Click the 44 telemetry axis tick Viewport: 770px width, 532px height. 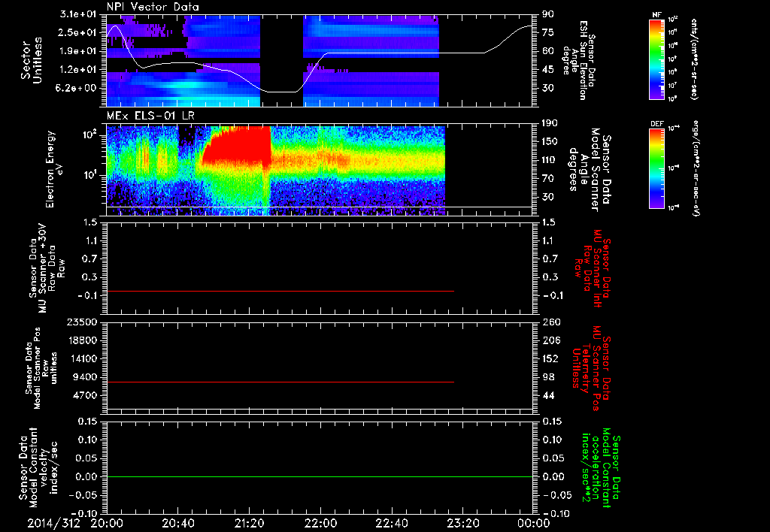[x=548, y=395]
